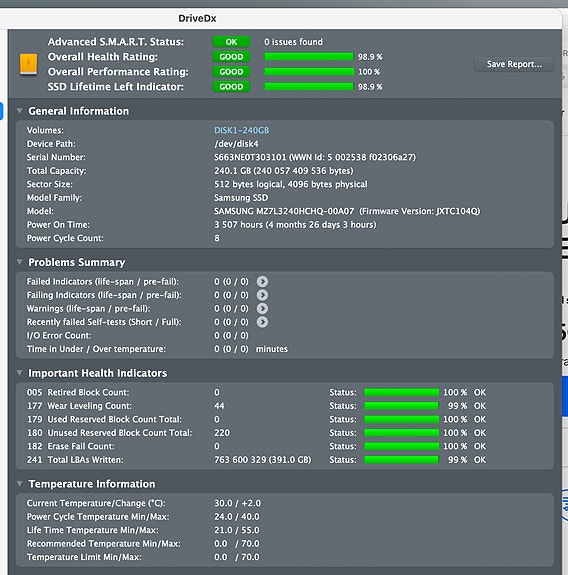Open the DISK1-240GB volume link
This screenshot has width=568, height=575.
click(242, 130)
